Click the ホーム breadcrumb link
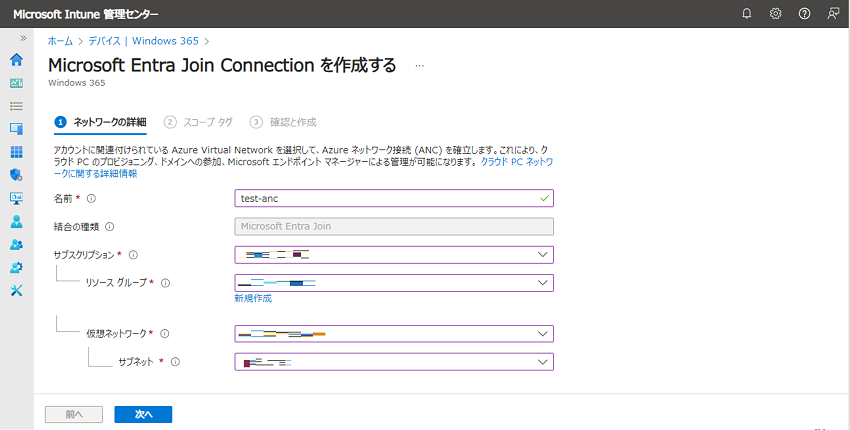This screenshot has width=850, height=430. [60, 41]
